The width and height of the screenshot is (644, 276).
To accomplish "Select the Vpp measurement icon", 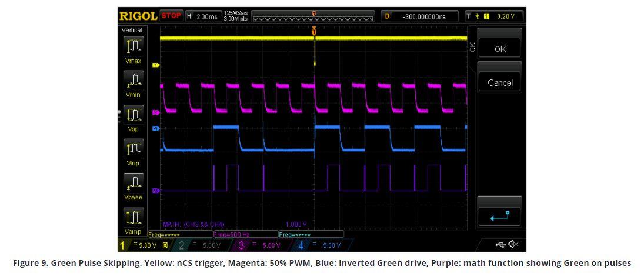I will tap(134, 115).
